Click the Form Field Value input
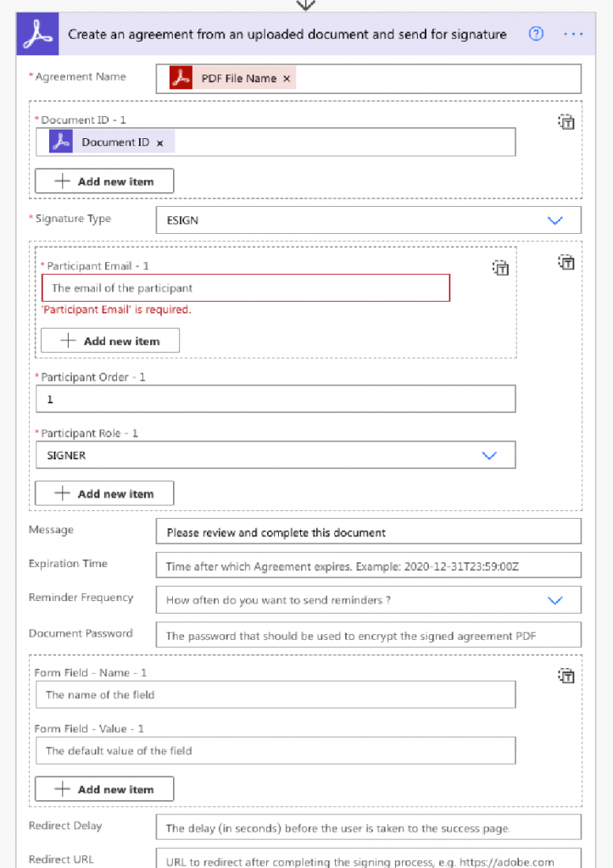 tap(276, 751)
